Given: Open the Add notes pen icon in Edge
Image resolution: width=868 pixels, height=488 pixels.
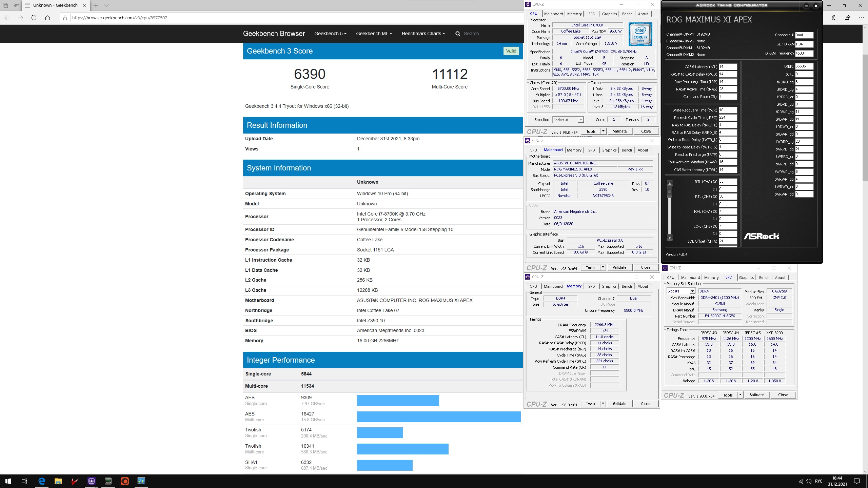Looking at the screenshot, I should point(834,18).
